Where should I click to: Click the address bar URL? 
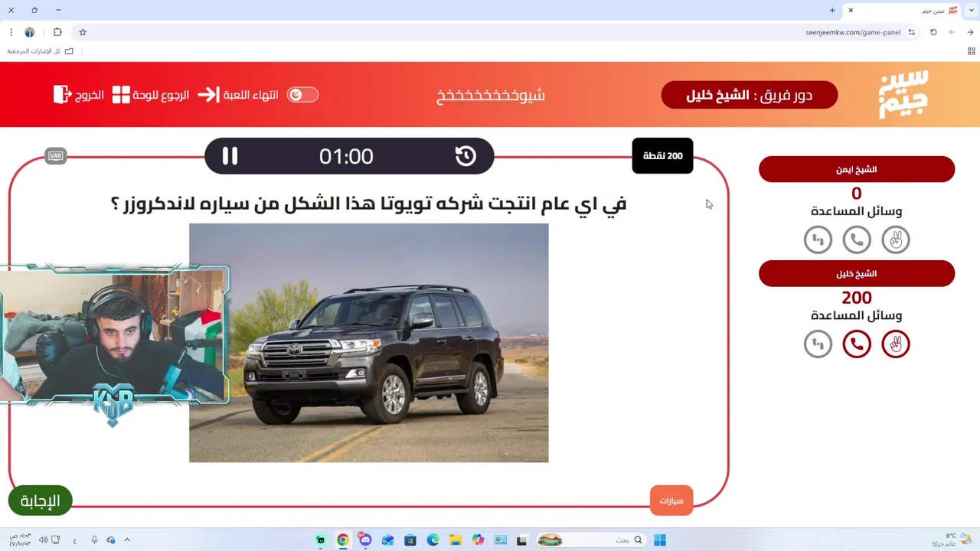853,32
